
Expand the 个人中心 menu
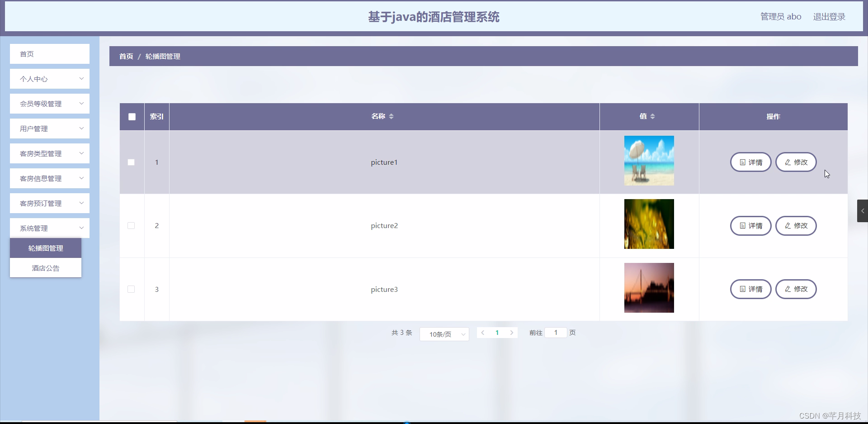[49, 79]
